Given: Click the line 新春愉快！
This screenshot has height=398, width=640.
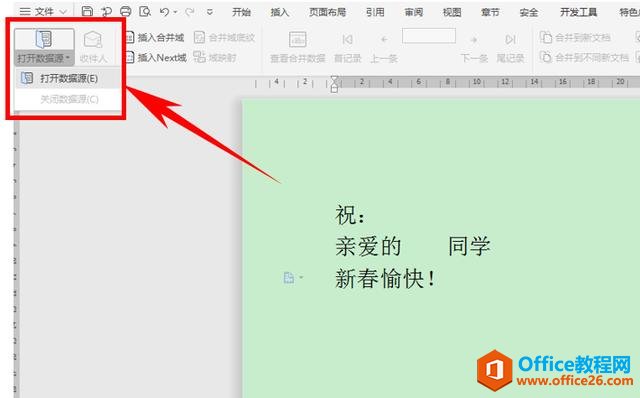Looking at the screenshot, I should [x=385, y=278].
